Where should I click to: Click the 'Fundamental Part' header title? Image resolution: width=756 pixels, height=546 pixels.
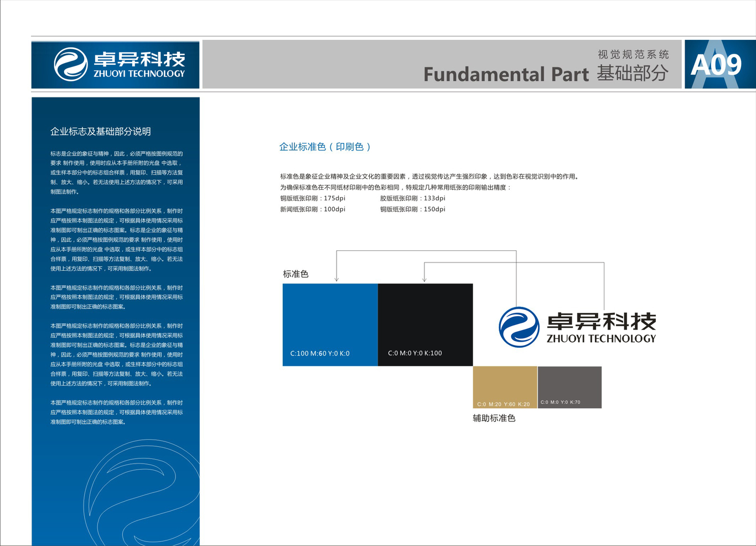coord(506,74)
